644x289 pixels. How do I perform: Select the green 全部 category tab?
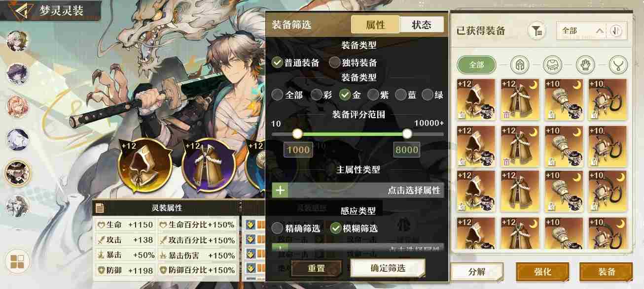click(x=476, y=64)
